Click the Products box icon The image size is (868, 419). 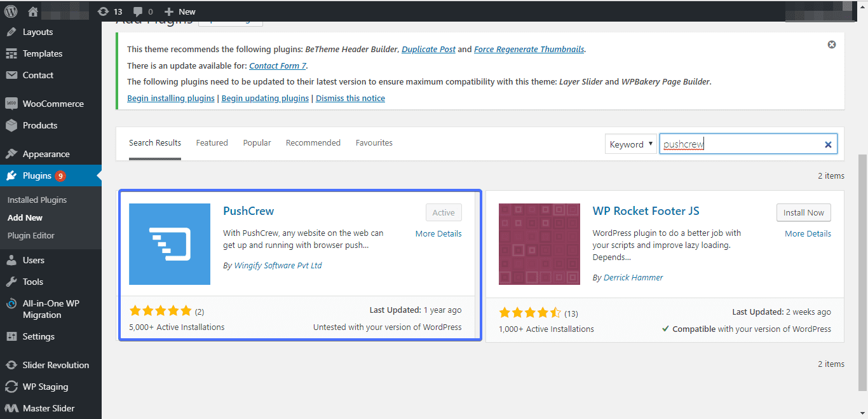(x=11, y=125)
